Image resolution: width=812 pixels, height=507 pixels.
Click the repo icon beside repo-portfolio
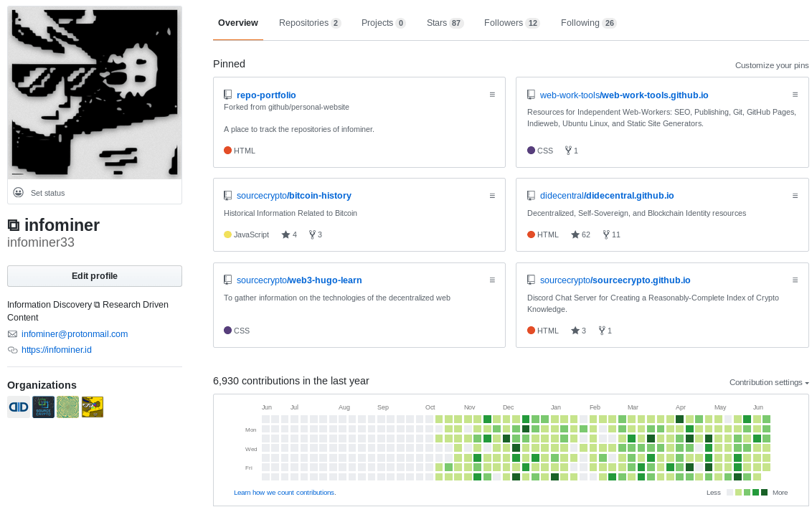point(227,95)
